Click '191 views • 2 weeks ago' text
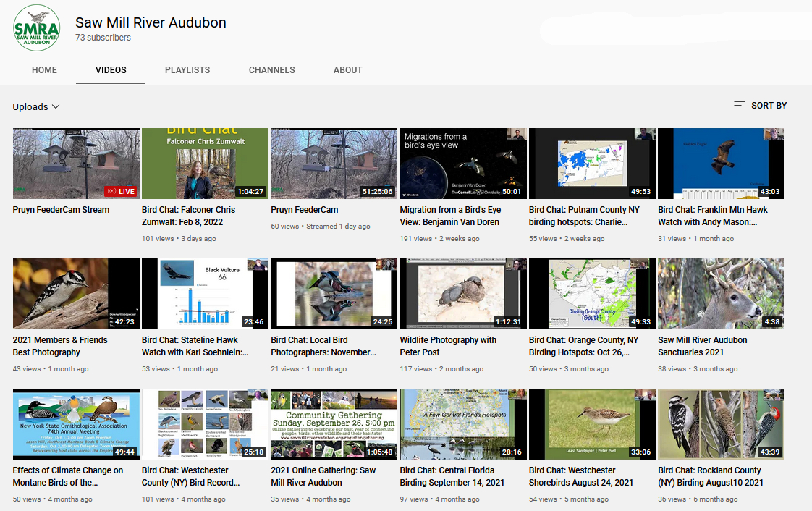Image resolution: width=812 pixels, height=511 pixels. (x=440, y=239)
